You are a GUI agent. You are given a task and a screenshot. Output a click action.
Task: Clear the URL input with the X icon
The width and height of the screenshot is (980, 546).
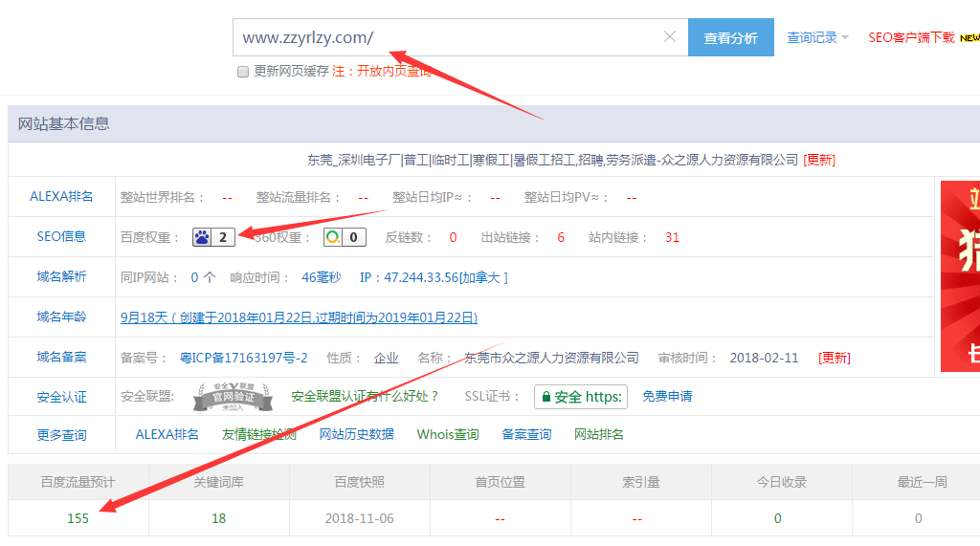pyautogui.click(x=669, y=37)
